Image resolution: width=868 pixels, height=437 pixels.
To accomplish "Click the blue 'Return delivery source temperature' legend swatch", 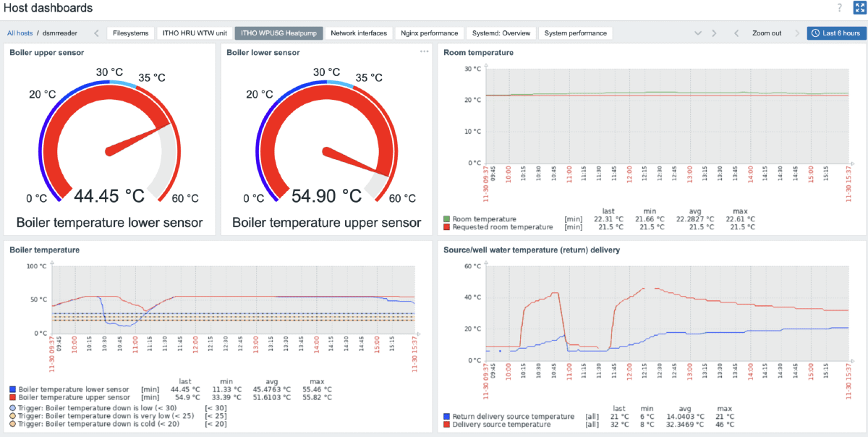I will [x=447, y=416].
